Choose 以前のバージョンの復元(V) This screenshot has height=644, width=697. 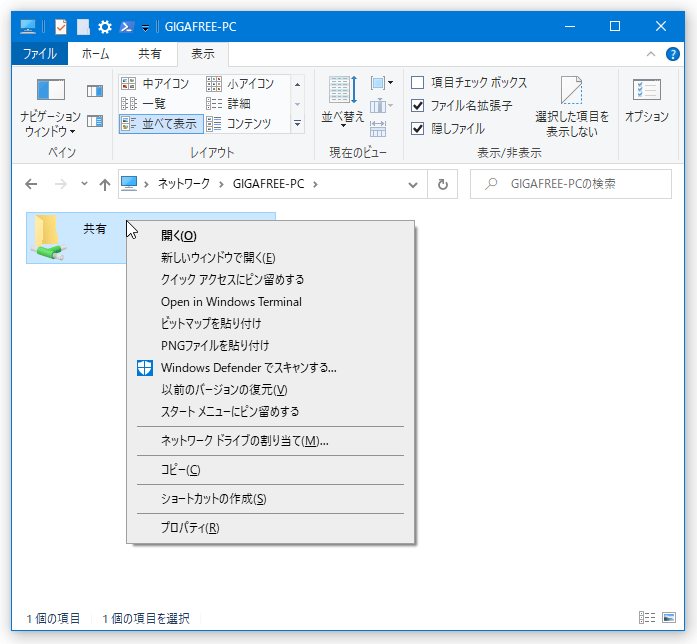(270, 390)
